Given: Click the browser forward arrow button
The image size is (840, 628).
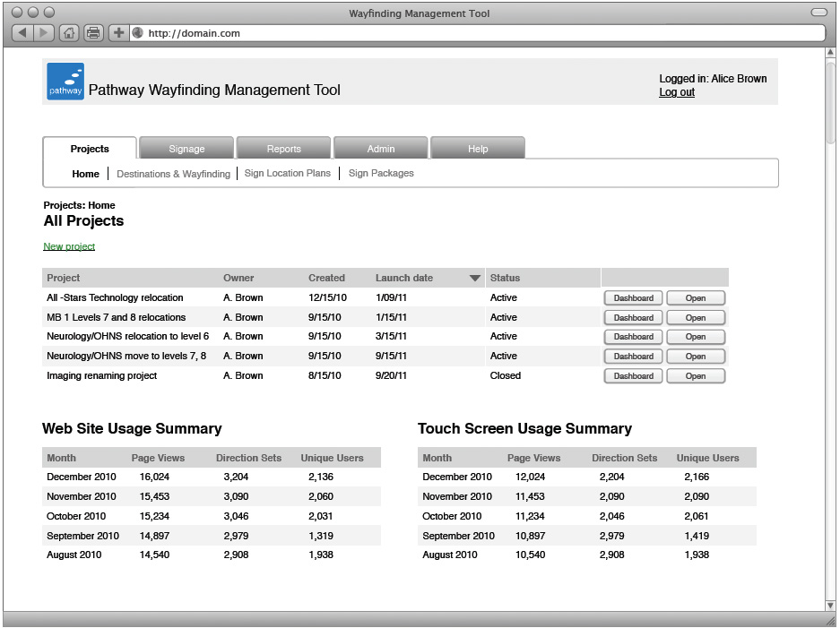Looking at the screenshot, I should click(44, 33).
